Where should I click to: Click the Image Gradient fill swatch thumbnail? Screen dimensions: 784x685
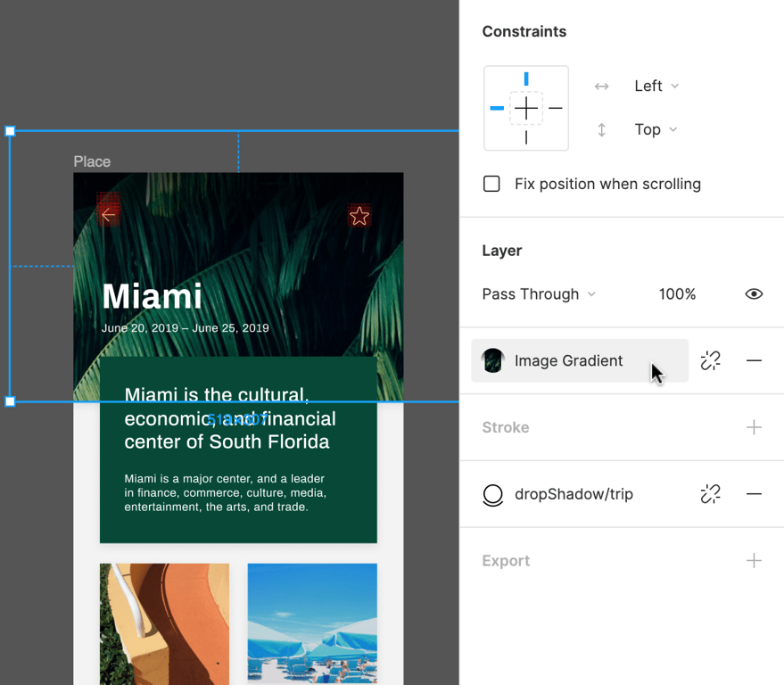[492, 360]
